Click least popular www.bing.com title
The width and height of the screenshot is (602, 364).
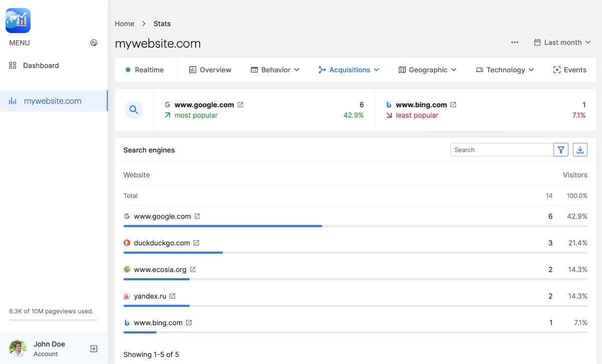click(x=421, y=105)
